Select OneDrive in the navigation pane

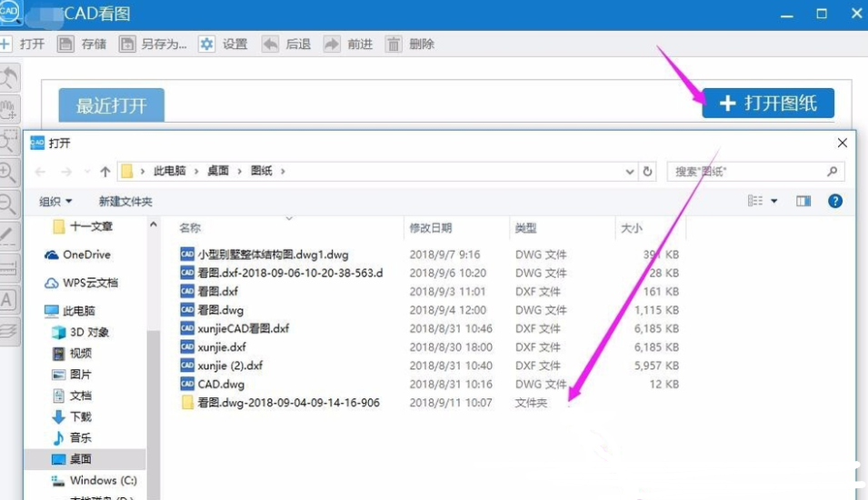click(86, 255)
